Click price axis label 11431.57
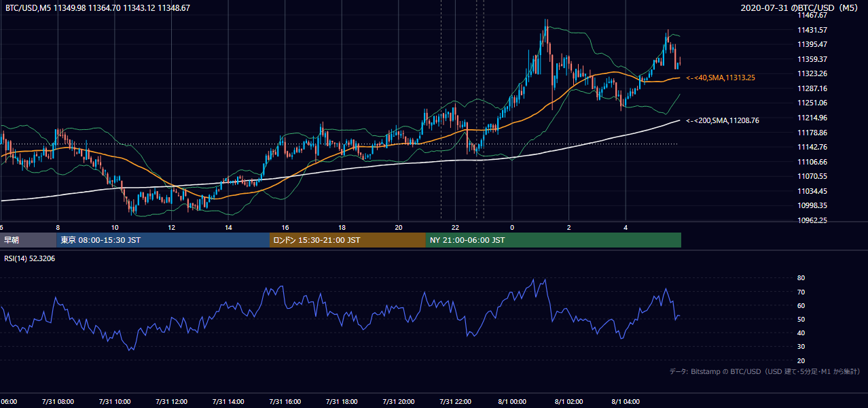The width and height of the screenshot is (868, 408). click(812, 30)
